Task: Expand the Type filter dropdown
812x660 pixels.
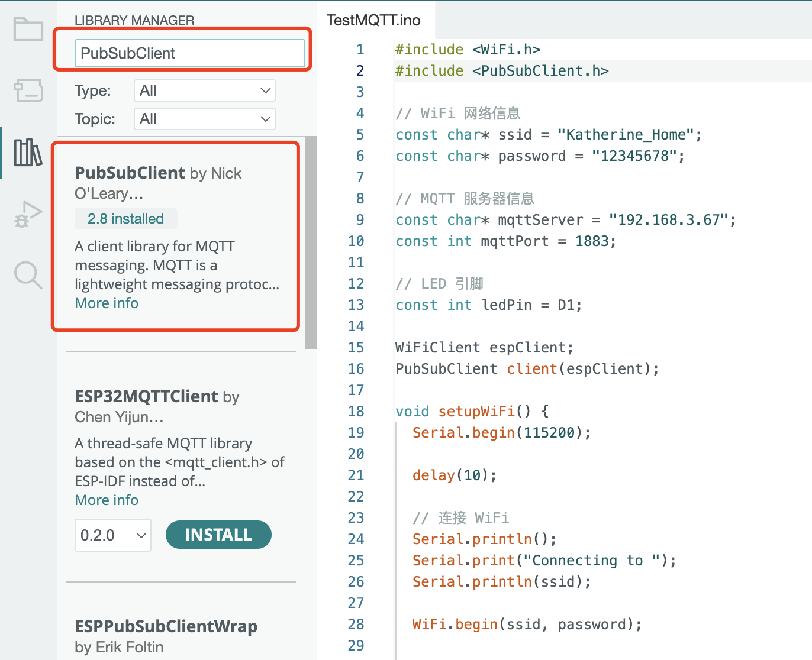Action: 205,90
